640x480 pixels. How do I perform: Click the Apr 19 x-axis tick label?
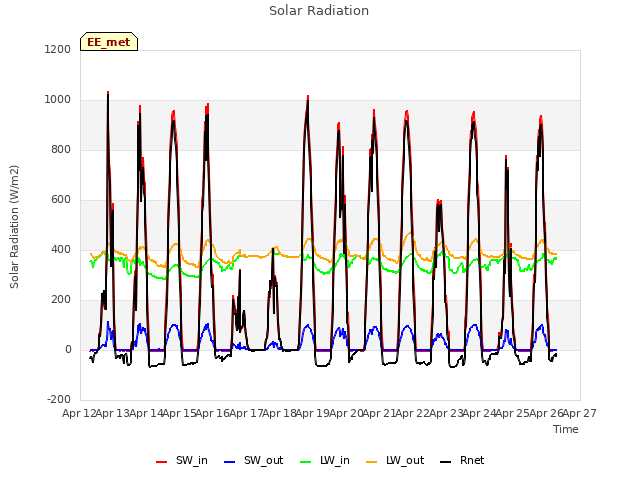(x=312, y=414)
